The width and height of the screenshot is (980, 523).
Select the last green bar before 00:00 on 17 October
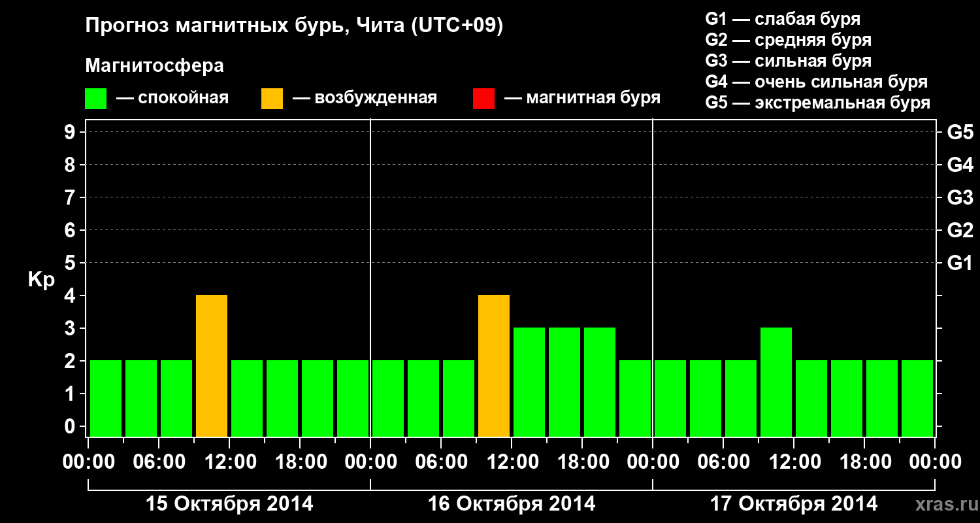tap(917, 399)
